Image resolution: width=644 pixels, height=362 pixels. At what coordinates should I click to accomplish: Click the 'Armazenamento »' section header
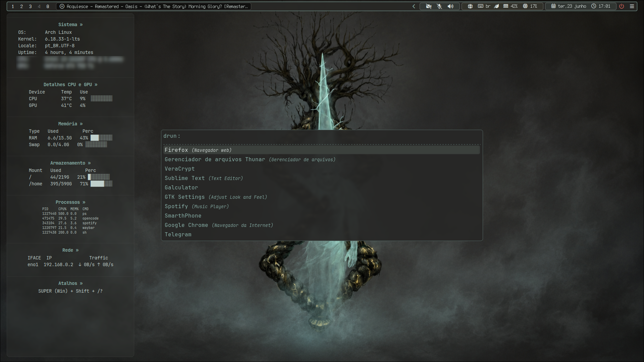click(x=70, y=163)
